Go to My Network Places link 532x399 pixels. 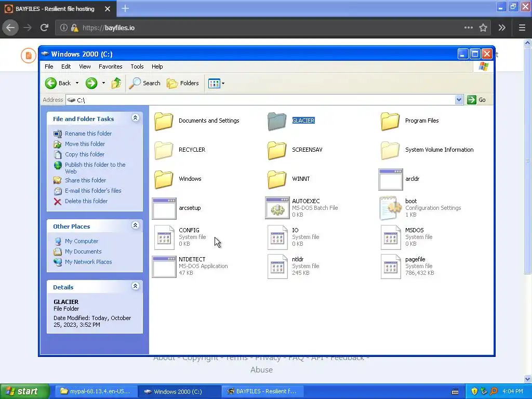(88, 262)
